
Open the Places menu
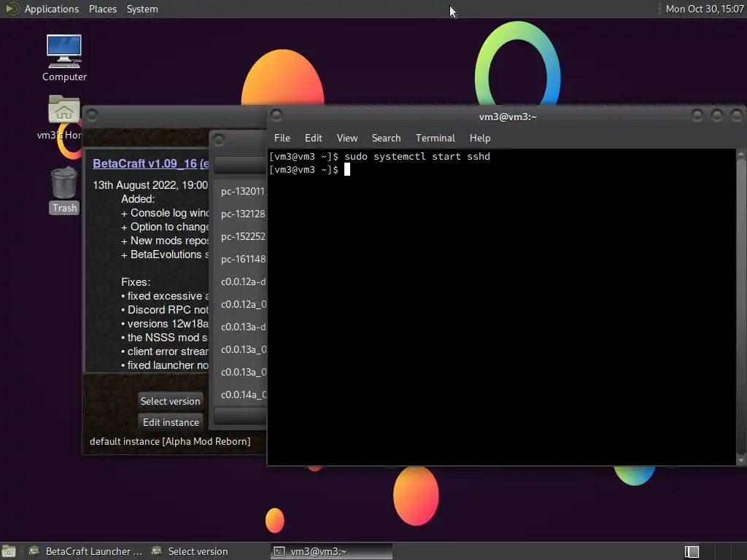pyautogui.click(x=102, y=9)
